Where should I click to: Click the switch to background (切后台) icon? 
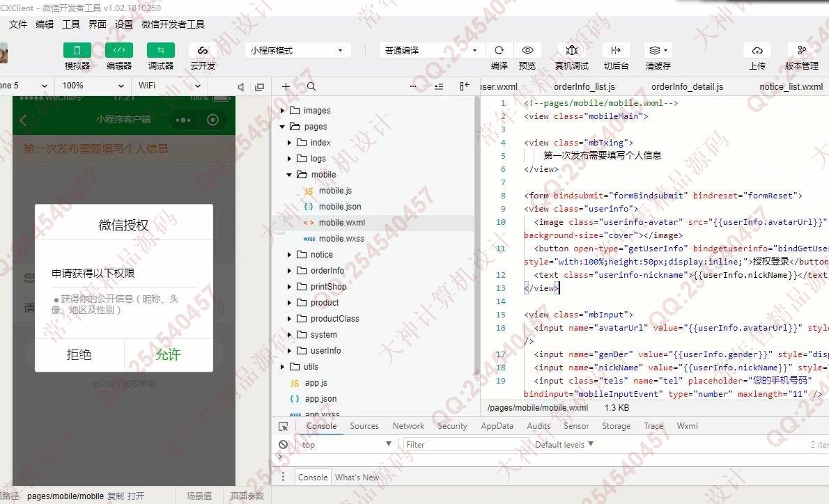pos(616,50)
